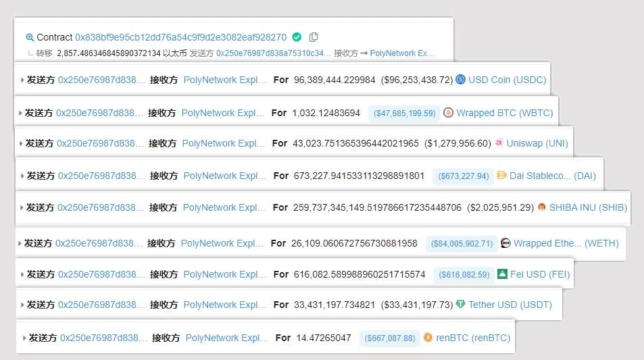Screen dimensions: 644x360
Task: Click the Wrapped BTC token icon
Action: click(x=448, y=112)
